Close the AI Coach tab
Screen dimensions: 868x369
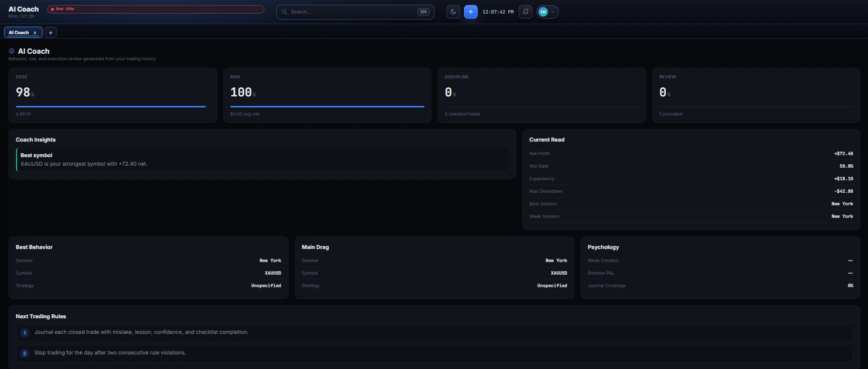[35, 33]
